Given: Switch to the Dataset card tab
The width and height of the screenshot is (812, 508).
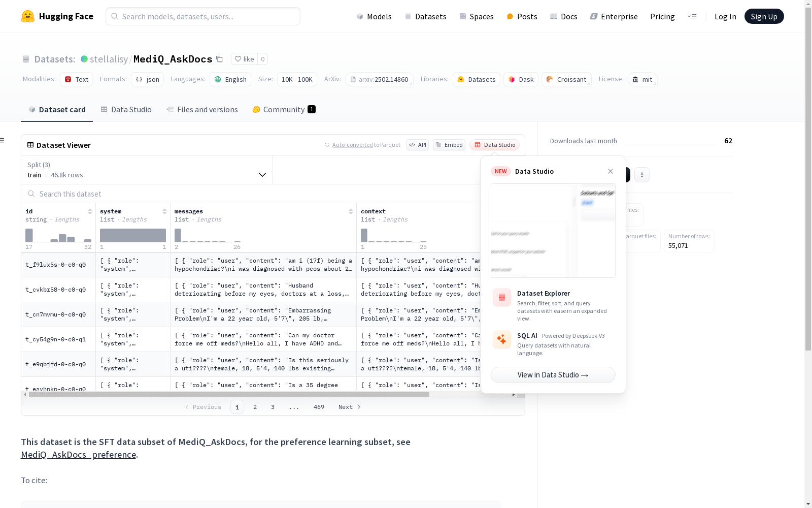Looking at the screenshot, I should 57,109.
